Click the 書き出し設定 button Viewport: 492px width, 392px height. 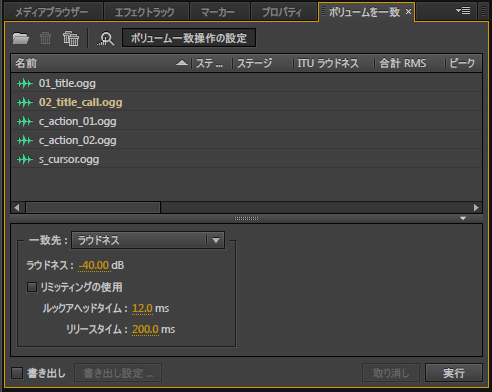pyautogui.click(x=118, y=373)
